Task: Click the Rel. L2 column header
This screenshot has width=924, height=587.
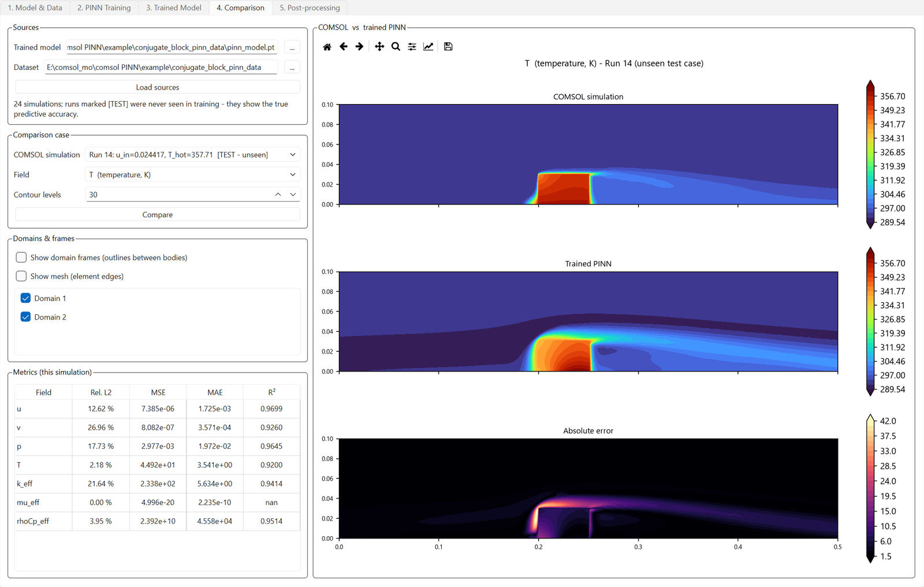Action: coord(100,392)
